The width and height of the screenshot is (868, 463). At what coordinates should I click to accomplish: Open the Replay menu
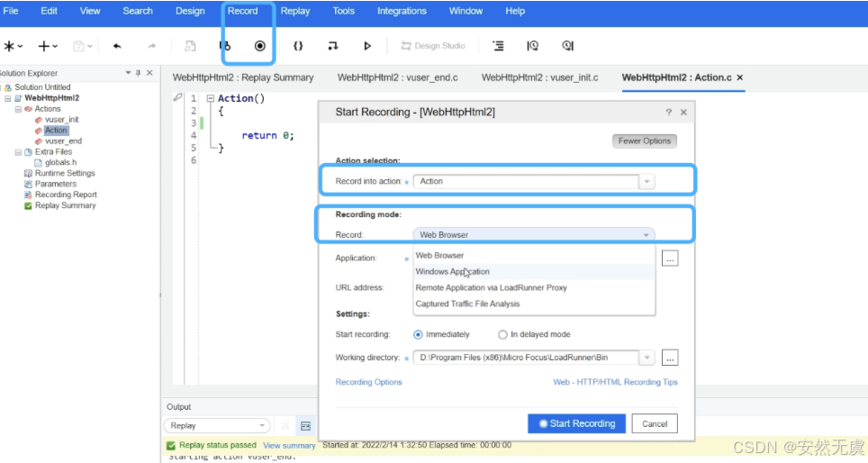pyautogui.click(x=295, y=11)
